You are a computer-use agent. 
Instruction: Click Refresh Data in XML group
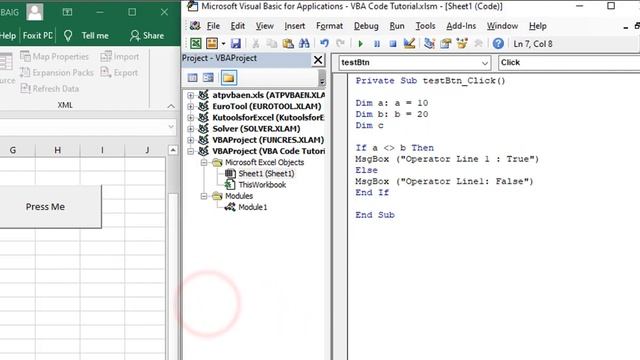click(x=50, y=89)
